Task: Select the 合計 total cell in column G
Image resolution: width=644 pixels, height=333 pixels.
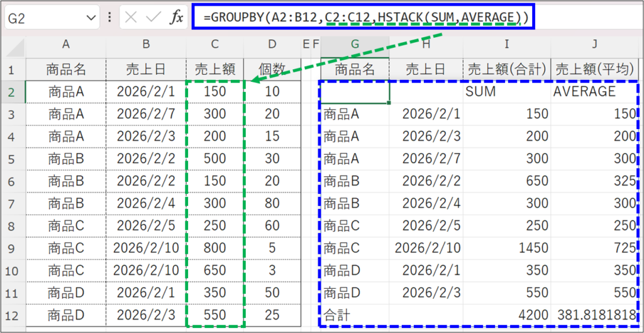Action: click(x=355, y=315)
